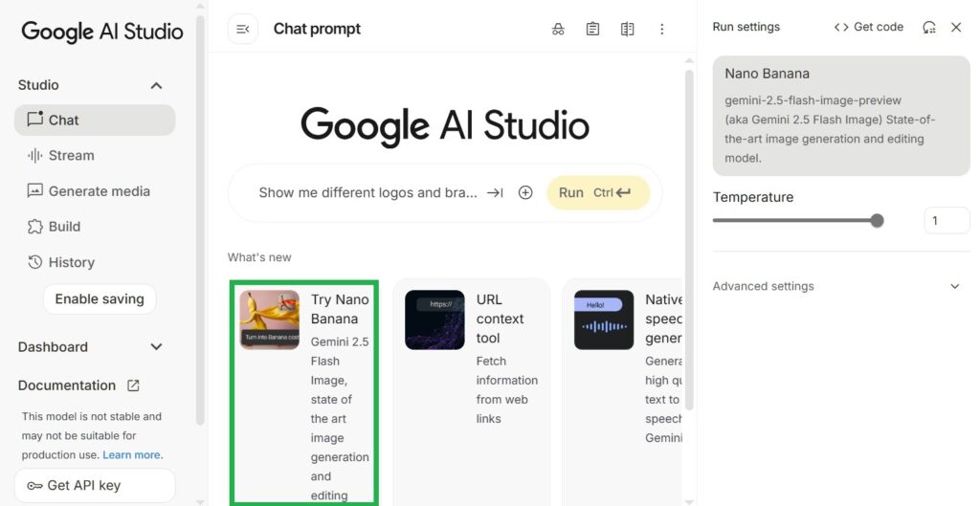Open the system instructions clipboard icon

pos(592,29)
